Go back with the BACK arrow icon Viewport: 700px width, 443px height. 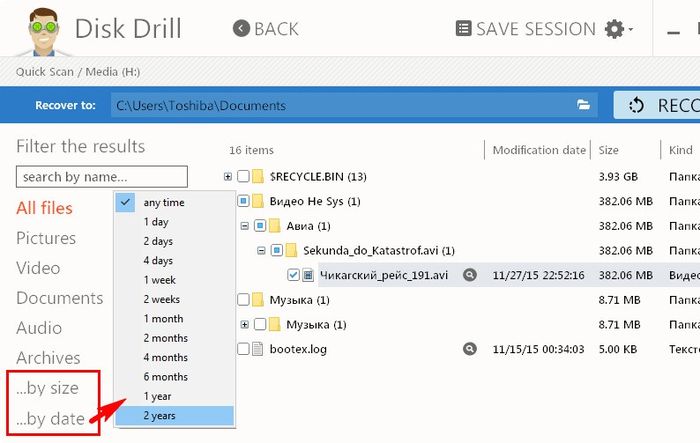241,29
